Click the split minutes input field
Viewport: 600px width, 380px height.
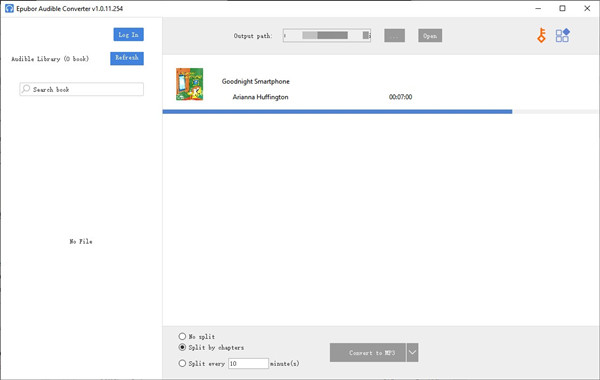[248, 364]
